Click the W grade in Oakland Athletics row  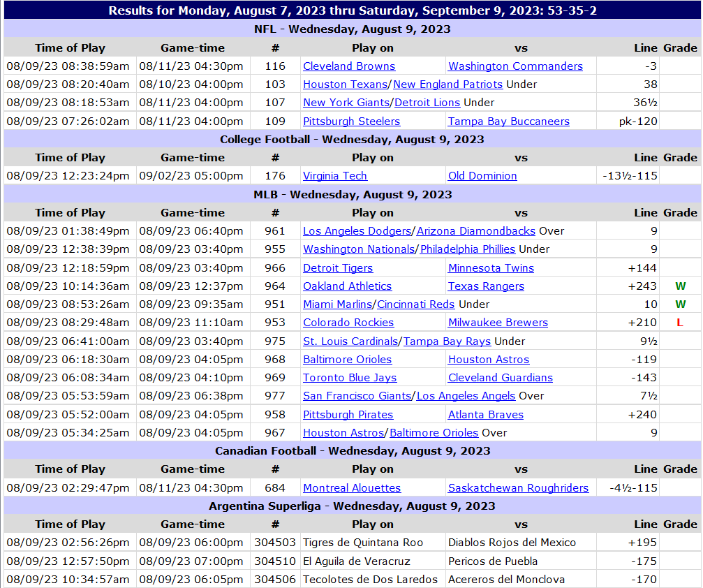(x=680, y=286)
